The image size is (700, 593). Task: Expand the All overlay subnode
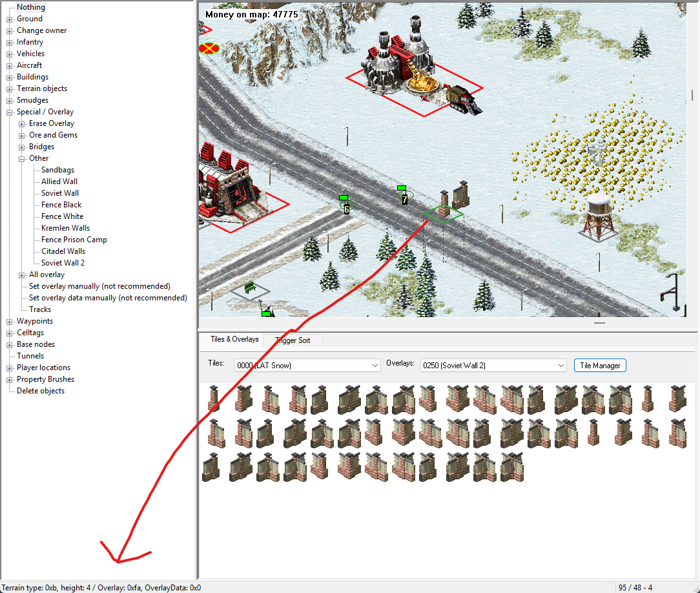click(21, 275)
